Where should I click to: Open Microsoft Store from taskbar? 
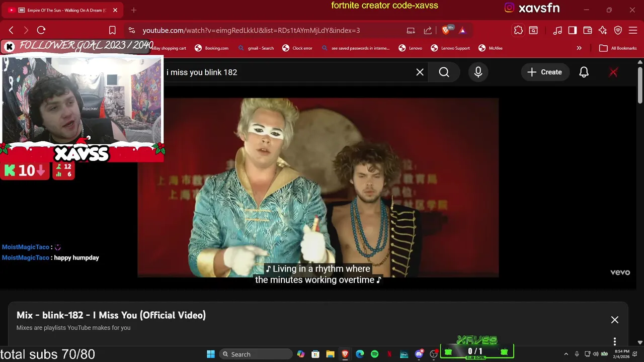click(315, 354)
